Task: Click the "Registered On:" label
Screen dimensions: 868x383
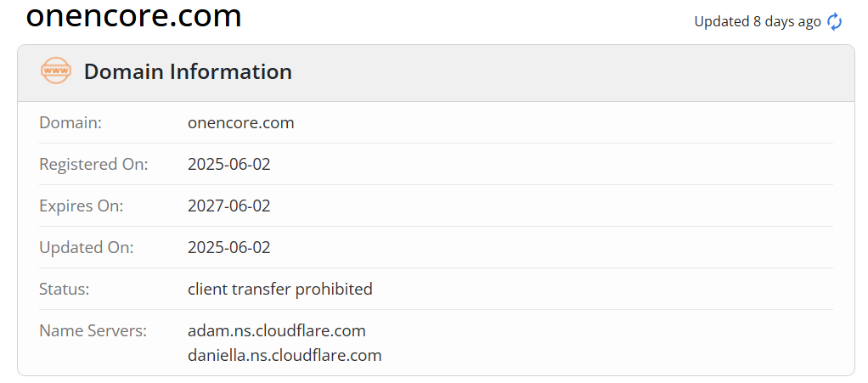Action: coord(93,164)
